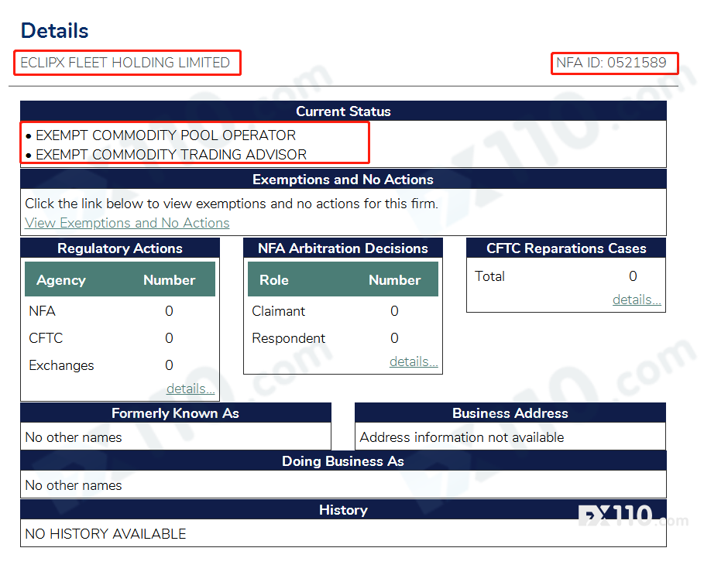Screen dimensions: 728x565
Task: Click the Agency column header
Action: tap(61, 280)
